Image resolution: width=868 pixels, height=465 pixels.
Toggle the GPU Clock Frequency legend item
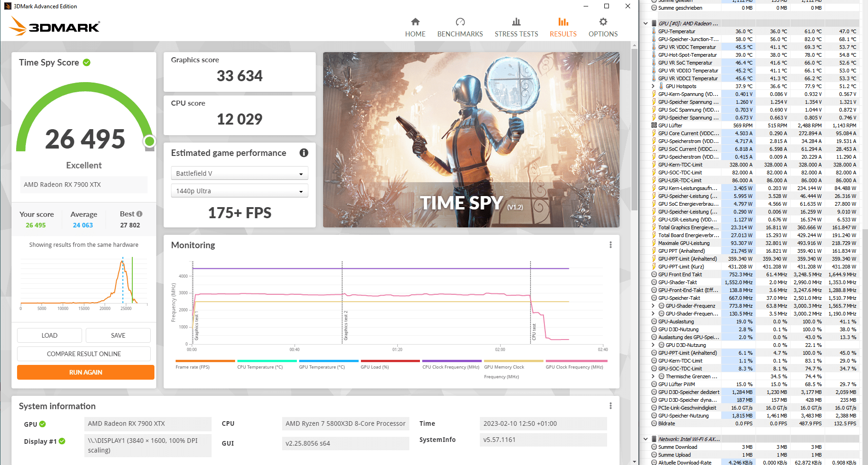click(576, 364)
